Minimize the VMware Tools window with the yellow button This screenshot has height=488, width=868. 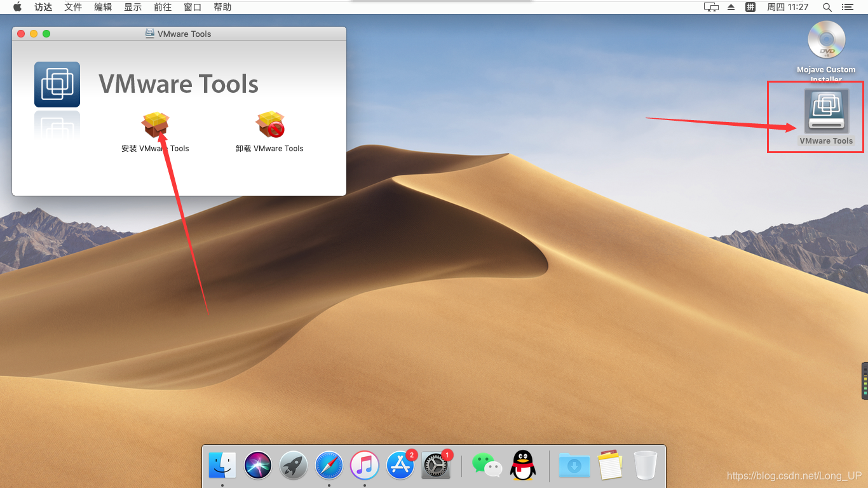34,34
